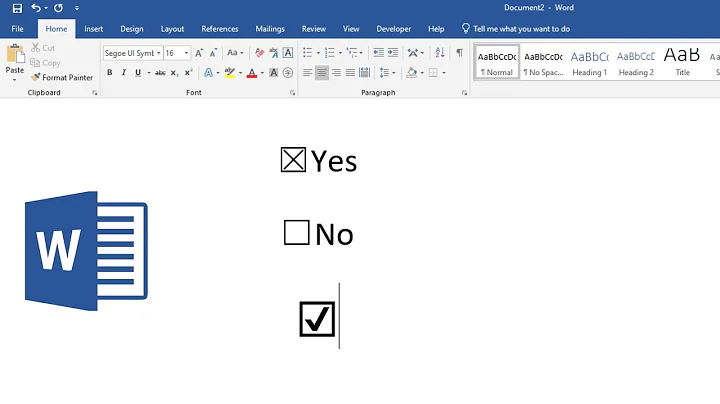Click the Increase Indent icon
720x404 pixels.
click(393, 53)
